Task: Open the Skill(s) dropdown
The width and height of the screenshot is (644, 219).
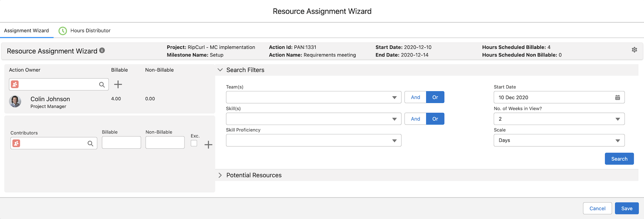Action: pos(314,119)
